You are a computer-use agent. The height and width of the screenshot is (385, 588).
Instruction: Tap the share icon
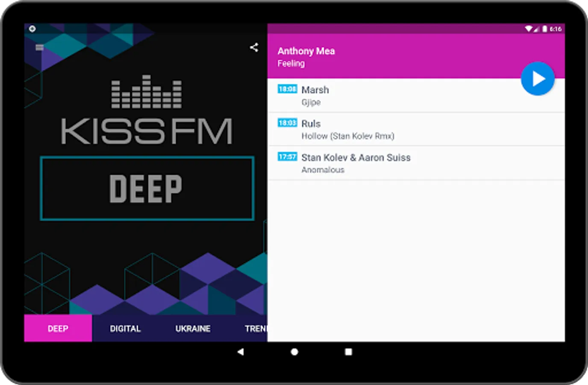click(254, 47)
